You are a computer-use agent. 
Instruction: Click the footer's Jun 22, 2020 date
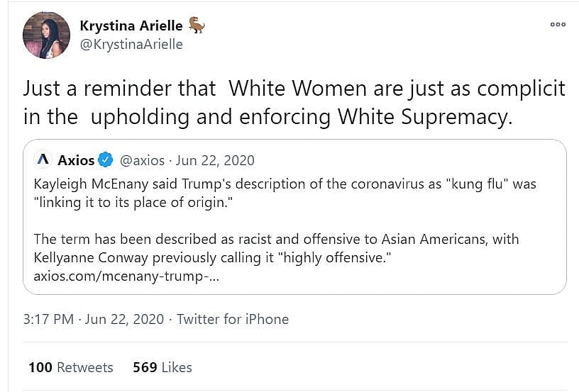(123, 319)
